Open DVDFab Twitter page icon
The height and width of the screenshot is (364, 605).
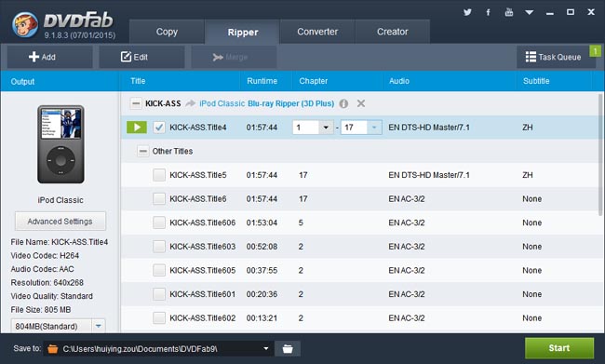(467, 12)
